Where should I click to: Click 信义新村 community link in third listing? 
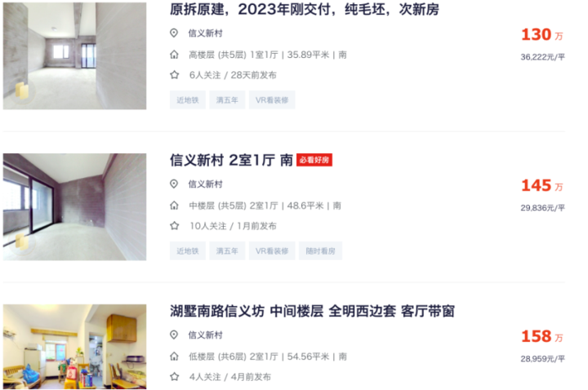[x=205, y=335]
